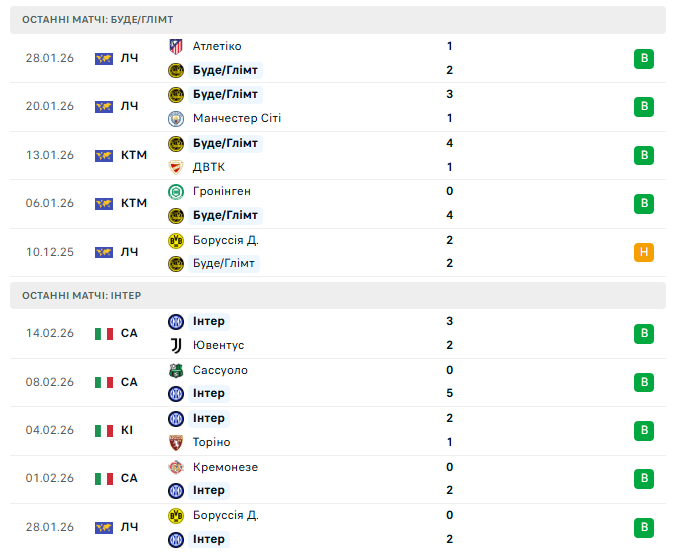Click the Manchester City club crest
The image size is (675, 558).
coord(176,118)
